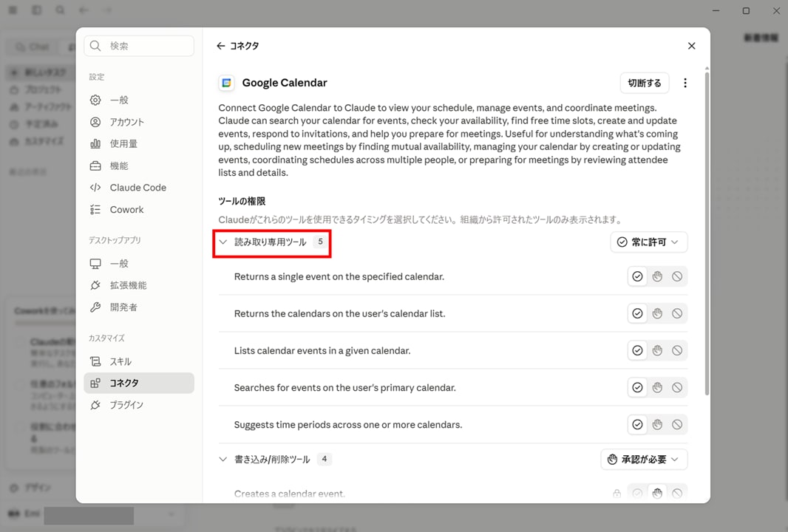Set needs-approval hand for 'Lists calendar events'
This screenshot has height=532, width=788.
point(657,351)
